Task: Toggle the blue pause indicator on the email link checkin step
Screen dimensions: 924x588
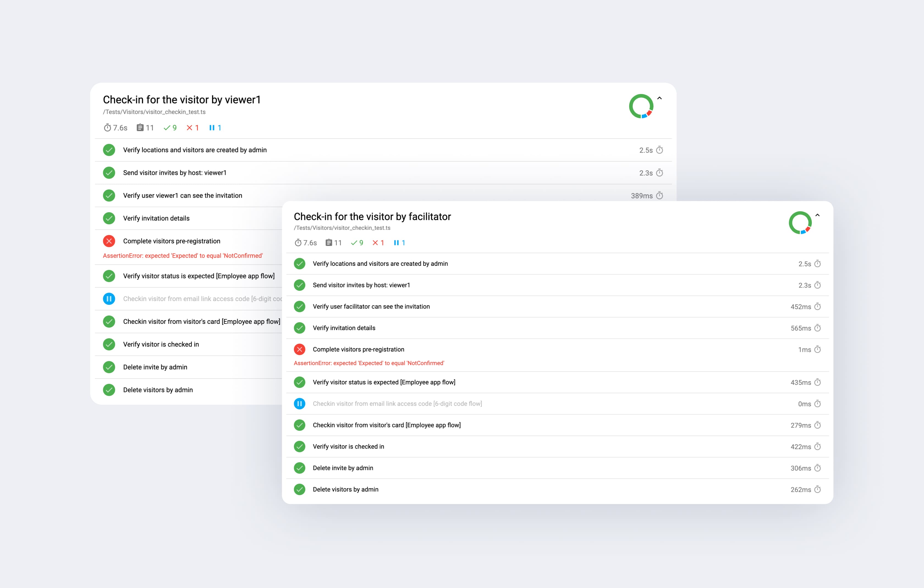Action: (x=299, y=404)
